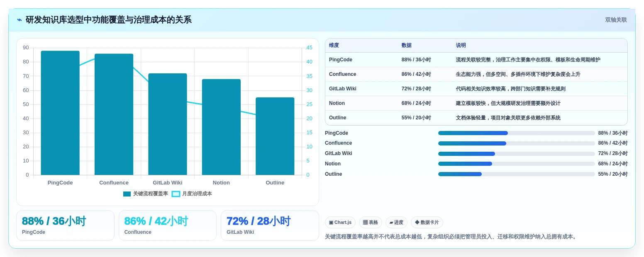644x257 pixels.
Task: Click the PingCode bar in the chart
Action: click(60, 113)
